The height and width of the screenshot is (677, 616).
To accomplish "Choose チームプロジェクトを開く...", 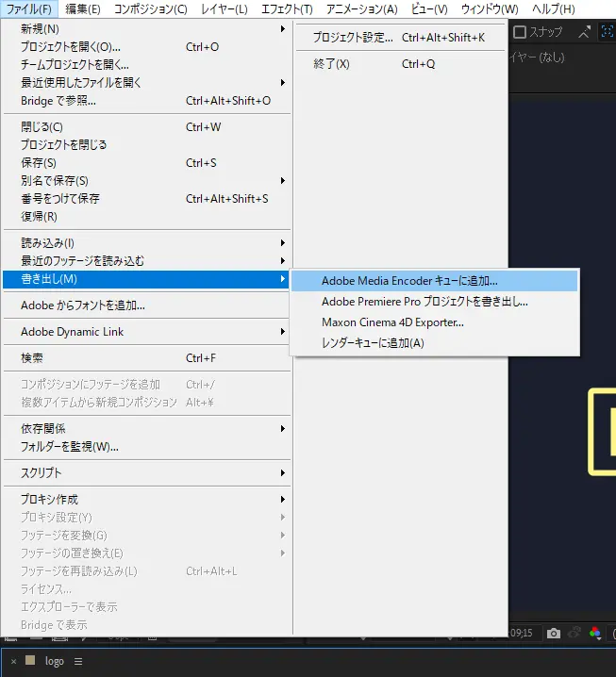I will pyautogui.click(x=147, y=65).
